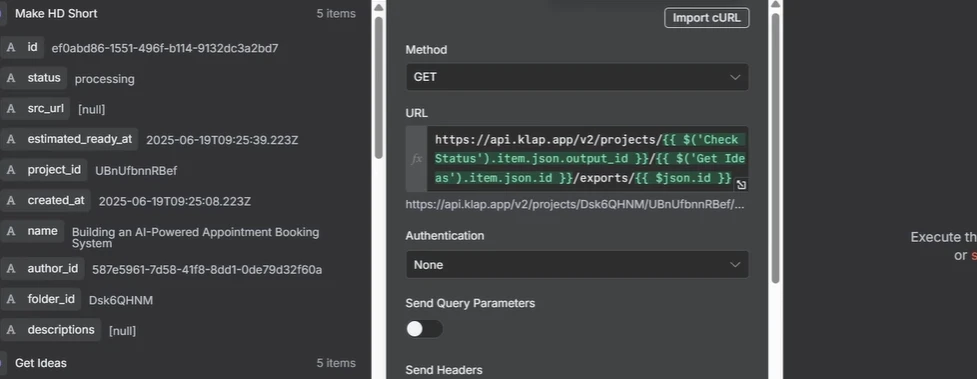This screenshot has width=977, height=379.
Task: Expand the Get Ideas node section
Action: point(41,363)
